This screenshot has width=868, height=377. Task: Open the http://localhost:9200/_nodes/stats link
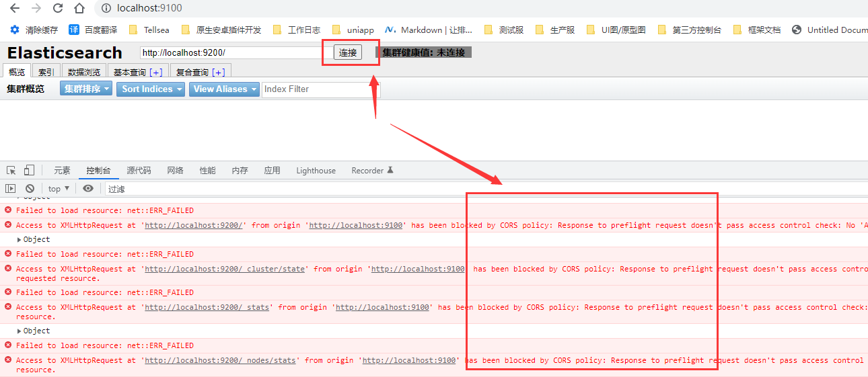(x=220, y=360)
